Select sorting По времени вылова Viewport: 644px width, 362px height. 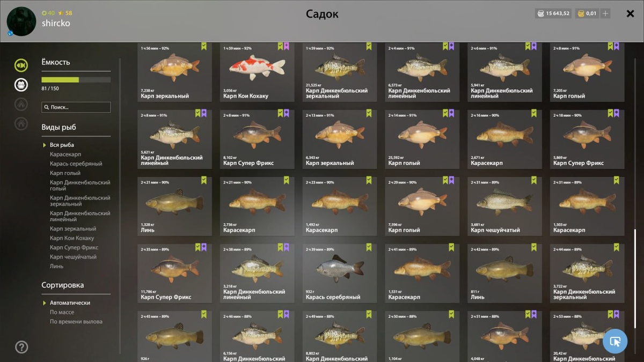pos(76,322)
